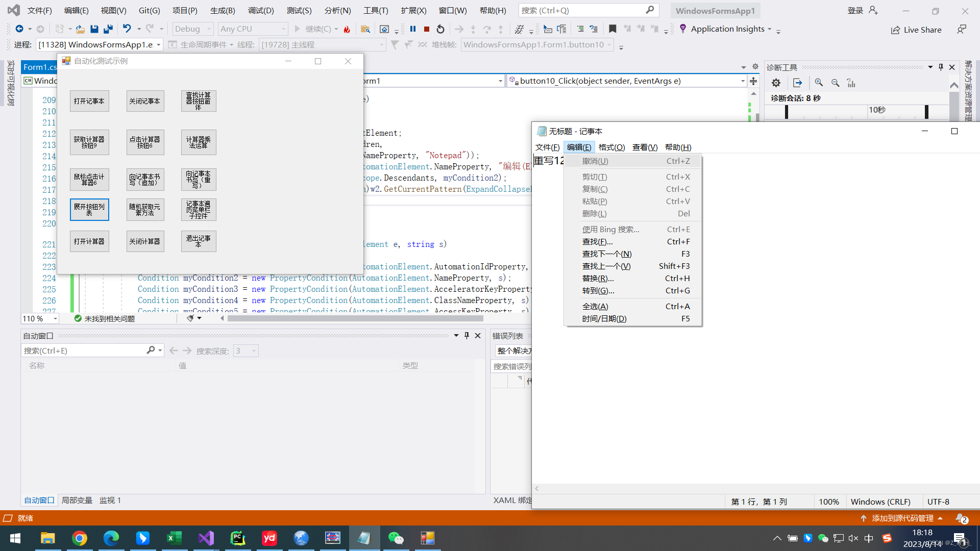
Task: Click the Hot Reload flame icon
Action: coord(347,29)
